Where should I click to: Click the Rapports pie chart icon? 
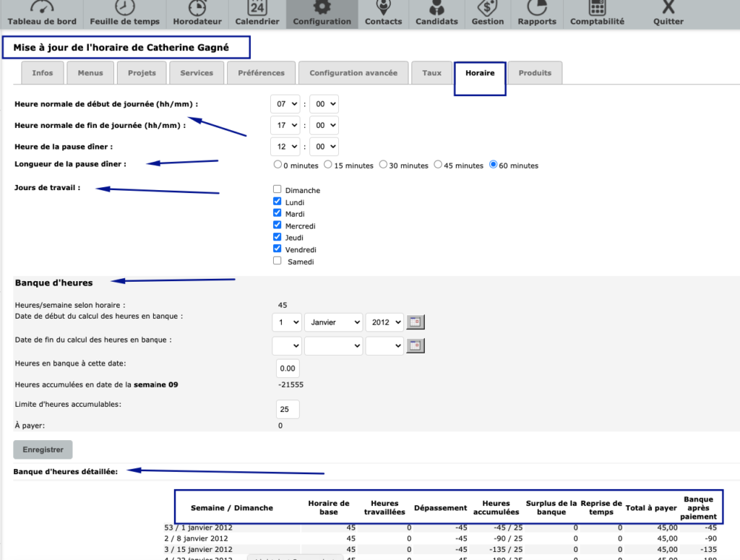537,7
